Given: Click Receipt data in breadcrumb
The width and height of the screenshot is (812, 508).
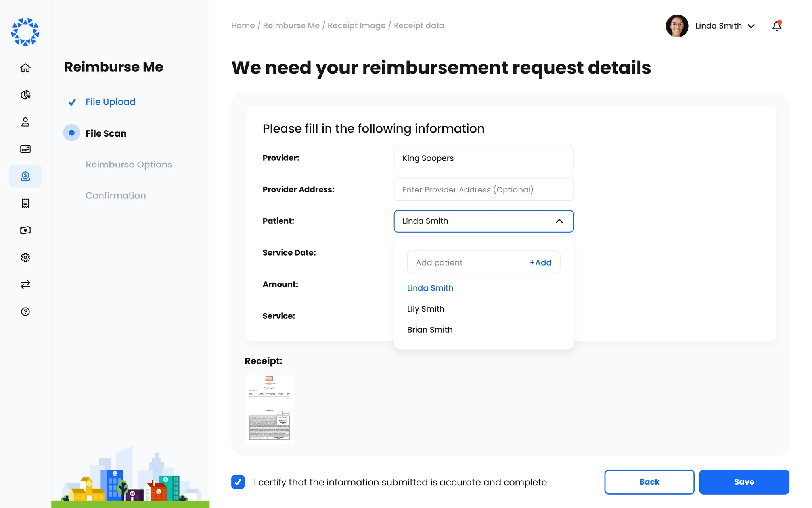Looking at the screenshot, I should 419,25.
